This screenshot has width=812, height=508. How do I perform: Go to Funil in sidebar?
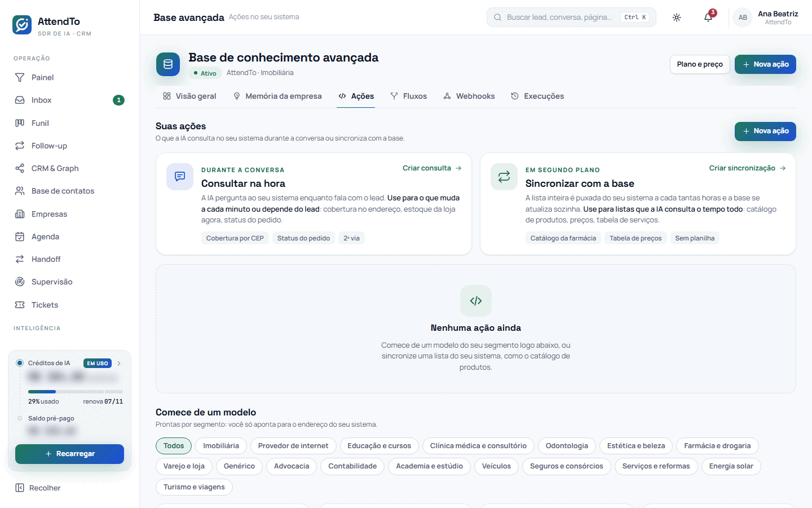tap(69, 123)
